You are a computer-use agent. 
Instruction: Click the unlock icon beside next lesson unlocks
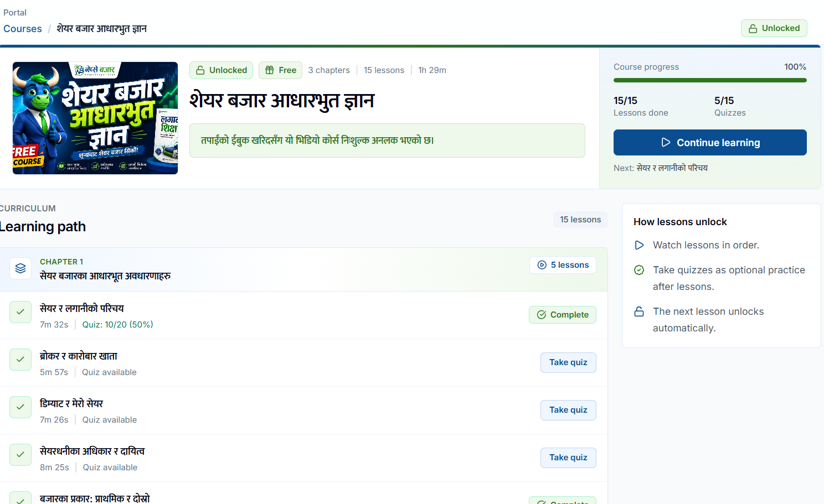tap(639, 311)
